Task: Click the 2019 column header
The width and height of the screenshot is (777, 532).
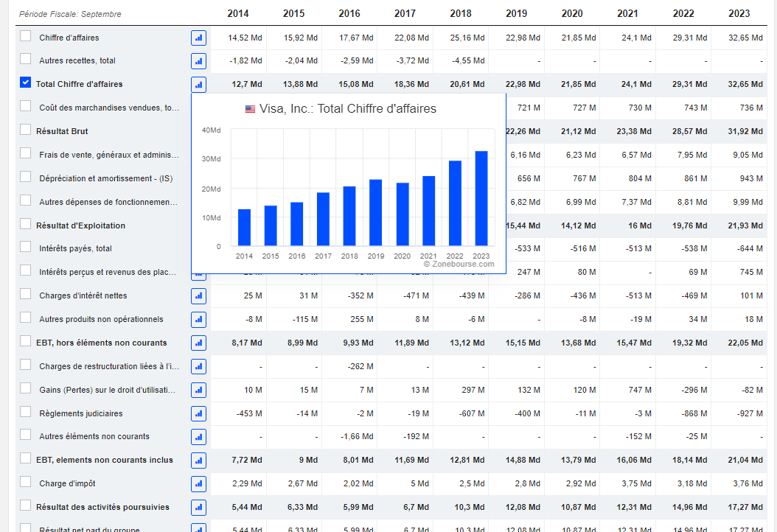Action: (516, 13)
